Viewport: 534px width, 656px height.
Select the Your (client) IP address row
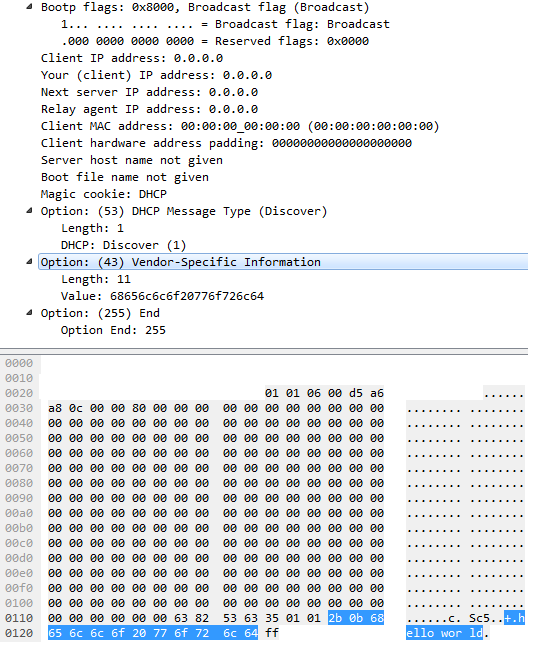click(156, 75)
